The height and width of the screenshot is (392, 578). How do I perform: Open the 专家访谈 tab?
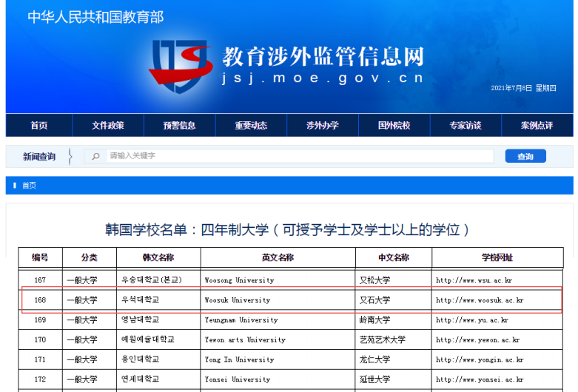tap(465, 126)
